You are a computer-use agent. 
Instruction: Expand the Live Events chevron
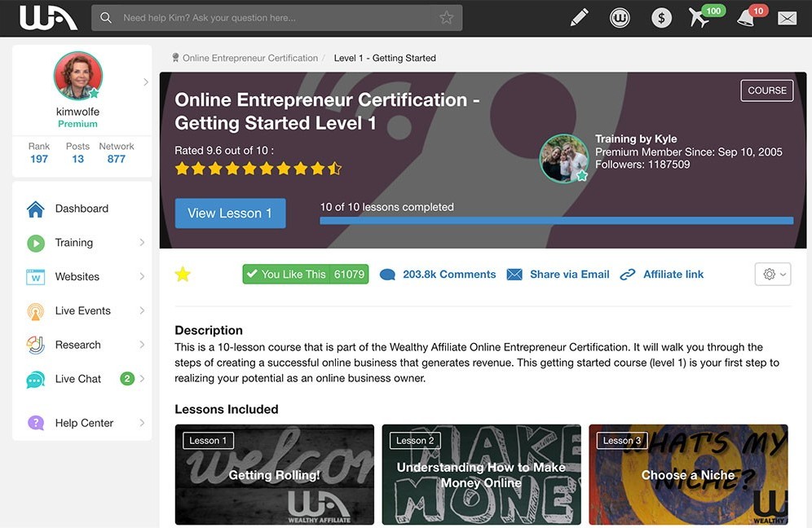[x=142, y=310]
